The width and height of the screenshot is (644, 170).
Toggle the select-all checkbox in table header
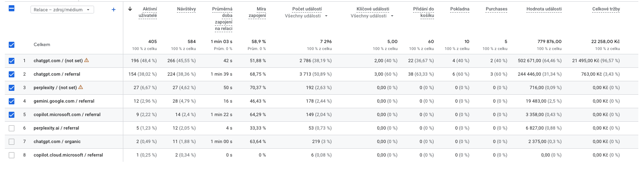12,8
